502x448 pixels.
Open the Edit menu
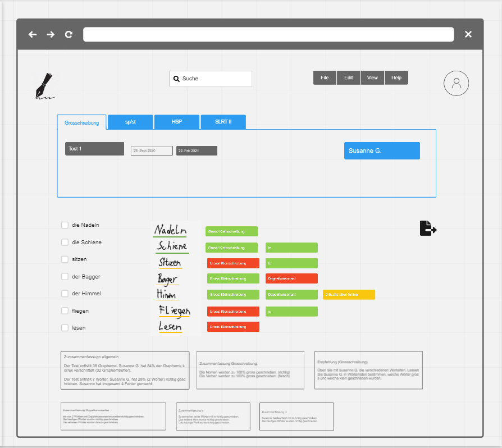(x=348, y=78)
